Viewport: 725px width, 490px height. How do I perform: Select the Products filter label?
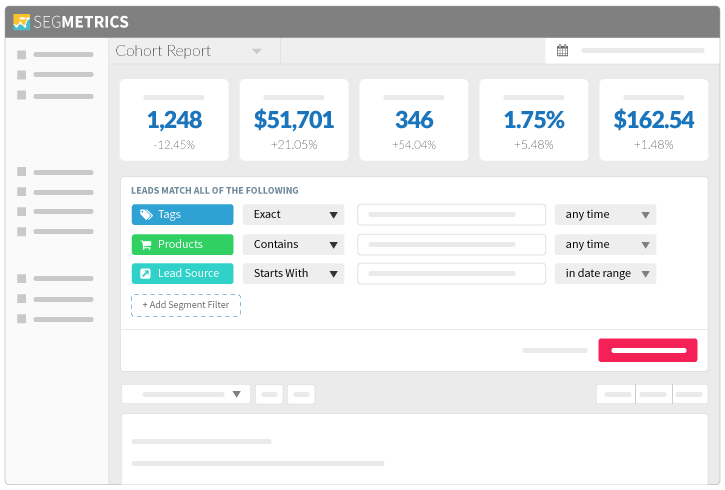pyautogui.click(x=182, y=244)
